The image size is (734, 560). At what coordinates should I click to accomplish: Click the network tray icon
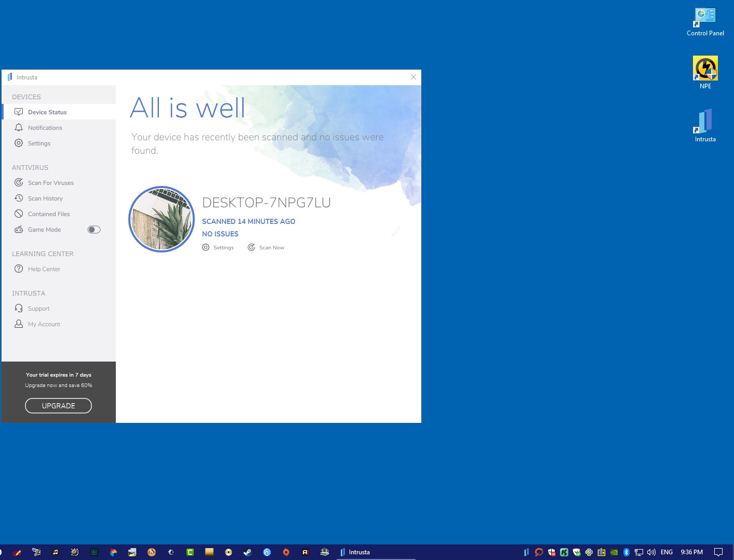pyautogui.click(x=639, y=552)
